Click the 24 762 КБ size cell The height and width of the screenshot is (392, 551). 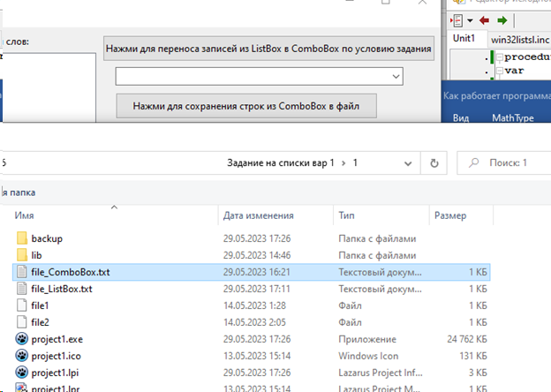click(466, 339)
